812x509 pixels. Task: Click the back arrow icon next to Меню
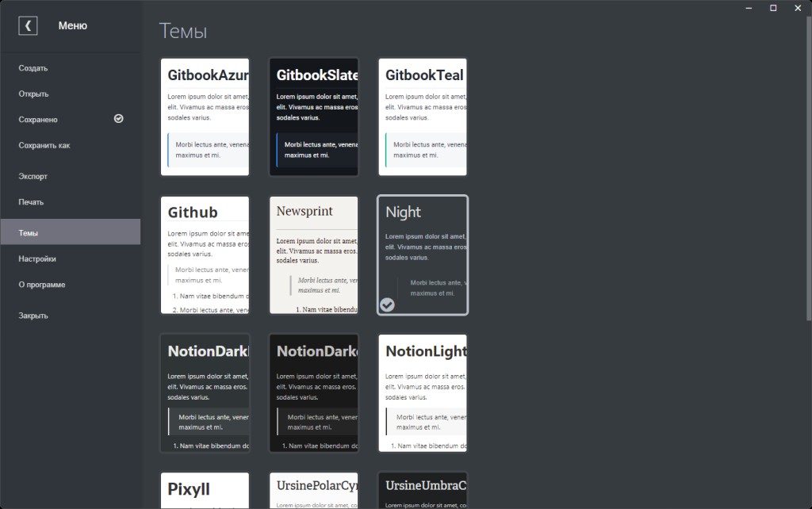28,25
